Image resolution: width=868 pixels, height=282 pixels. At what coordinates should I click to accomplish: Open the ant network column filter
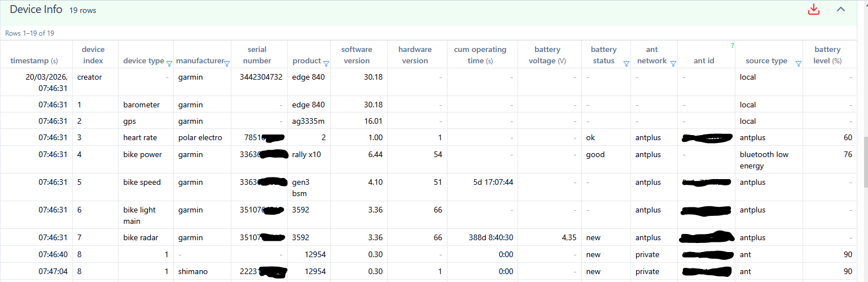(673, 64)
